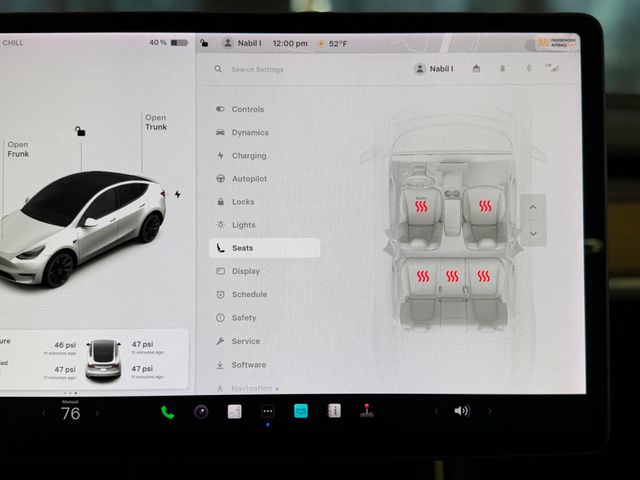This screenshot has width=640, height=480.
Task: Tap the HomeLink garage icon
Action: click(x=476, y=69)
